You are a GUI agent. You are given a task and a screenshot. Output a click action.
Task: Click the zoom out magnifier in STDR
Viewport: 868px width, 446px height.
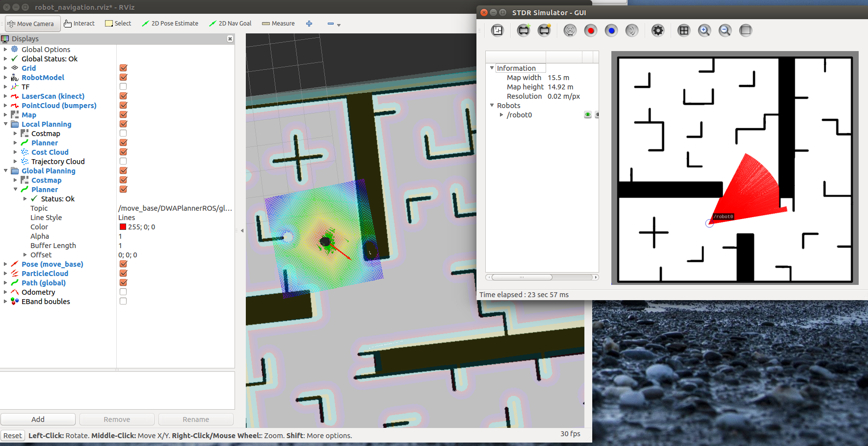[725, 30]
